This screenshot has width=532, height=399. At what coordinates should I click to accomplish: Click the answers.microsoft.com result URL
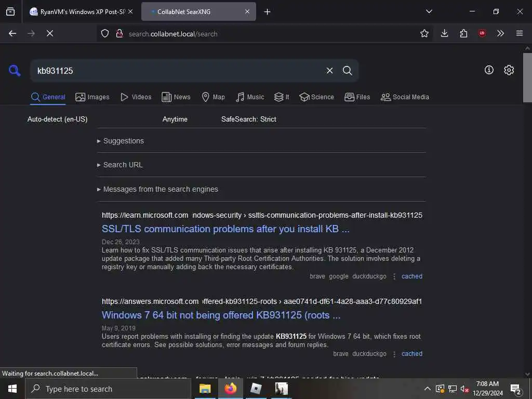(262, 301)
